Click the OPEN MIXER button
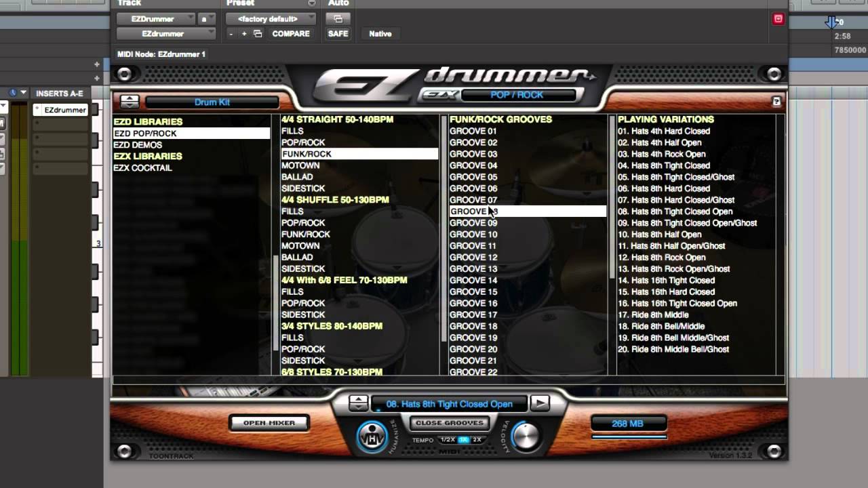 [x=269, y=423]
